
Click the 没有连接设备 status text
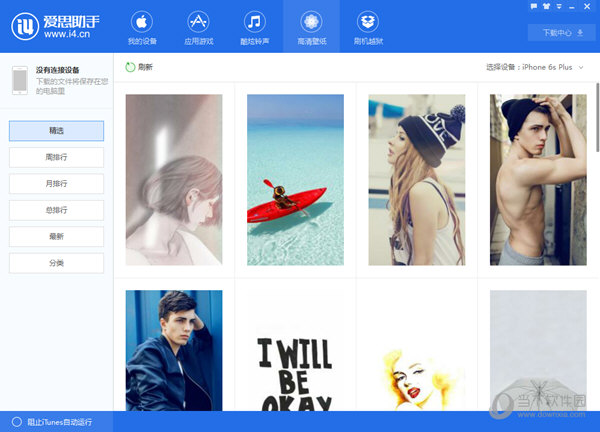(x=57, y=70)
